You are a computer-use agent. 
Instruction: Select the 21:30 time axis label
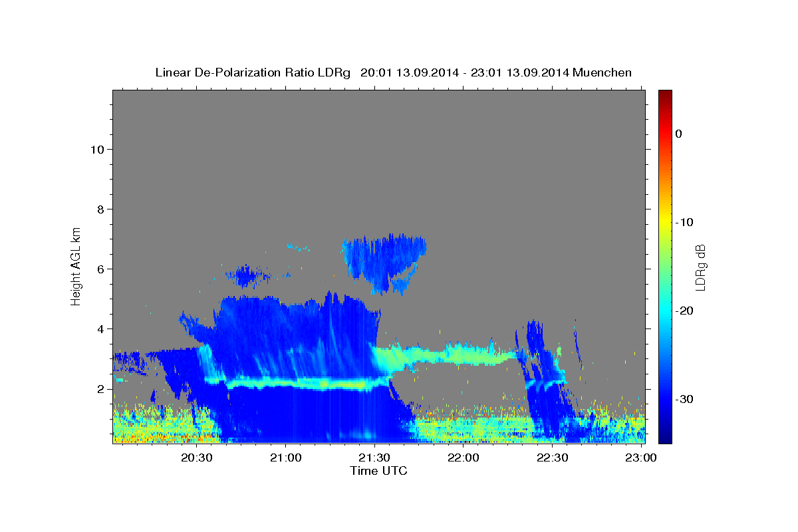(375, 458)
